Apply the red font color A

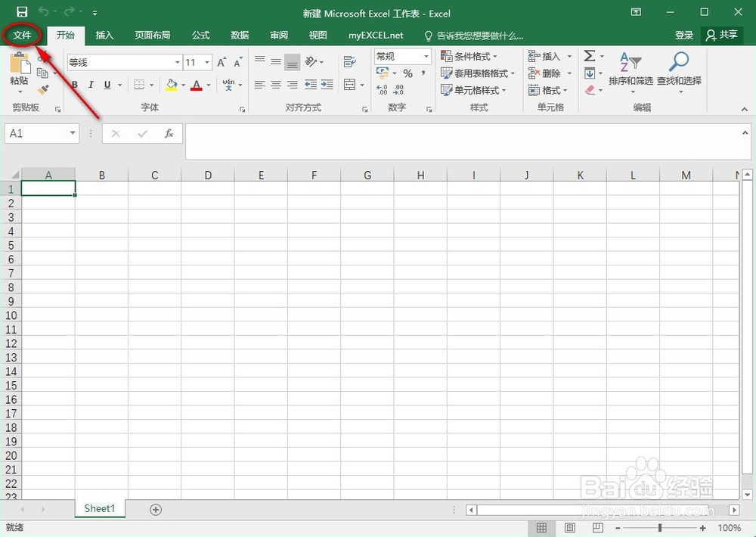coord(197,85)
